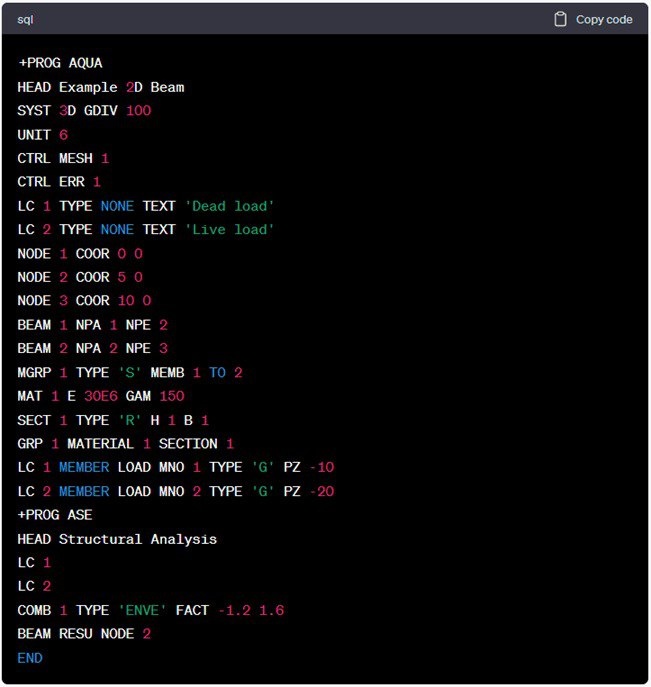
Task: Click the 'ENVE' string in COMB line
Action: [x=142, y=610]
